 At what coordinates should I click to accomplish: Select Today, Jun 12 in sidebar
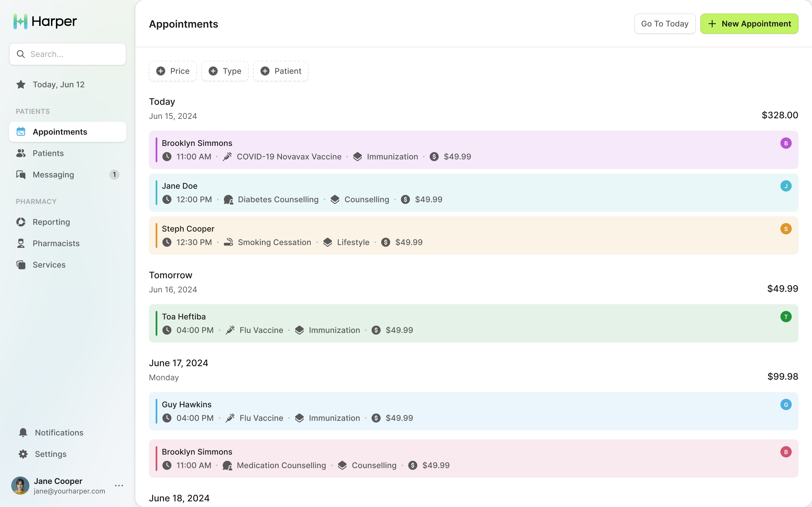click(x=68, y=84)
